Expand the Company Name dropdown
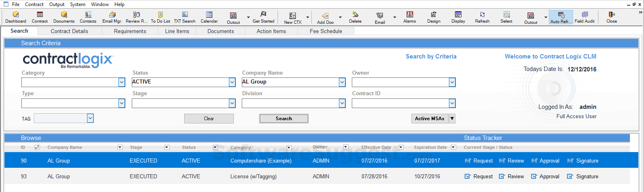Viewport: 644px width, 192px height. 342,82
